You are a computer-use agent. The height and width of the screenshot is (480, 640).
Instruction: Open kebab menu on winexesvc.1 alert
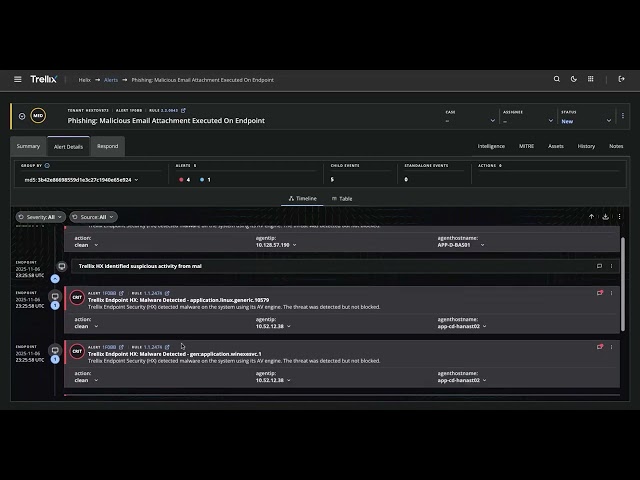click(611, 347)
